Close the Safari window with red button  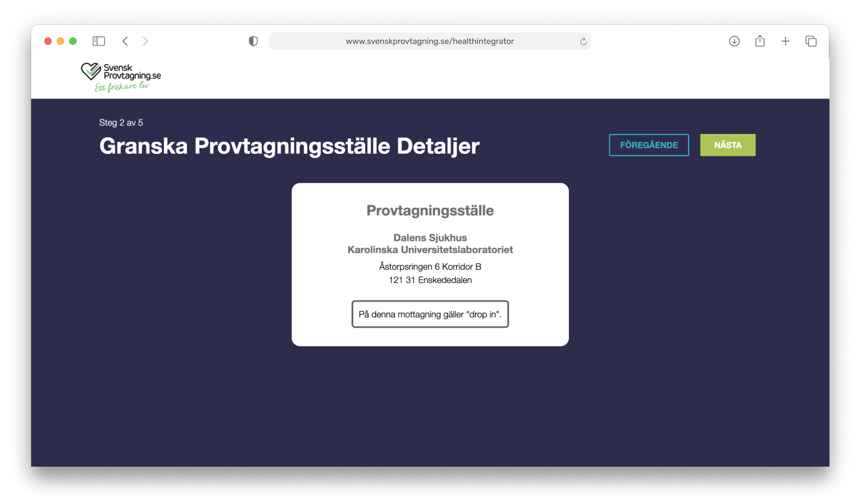[x=48, y=41]
